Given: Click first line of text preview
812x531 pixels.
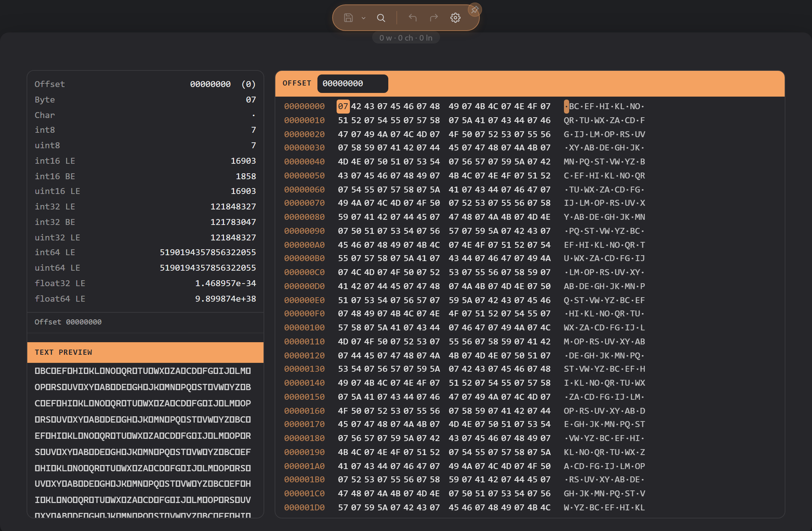Looking at the screenshot, I should 143,371.
